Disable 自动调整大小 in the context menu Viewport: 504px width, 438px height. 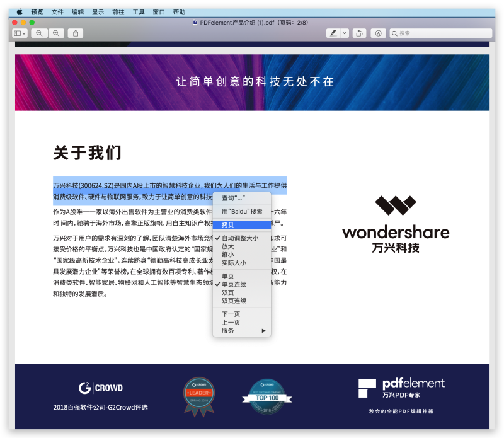[242, 238]
